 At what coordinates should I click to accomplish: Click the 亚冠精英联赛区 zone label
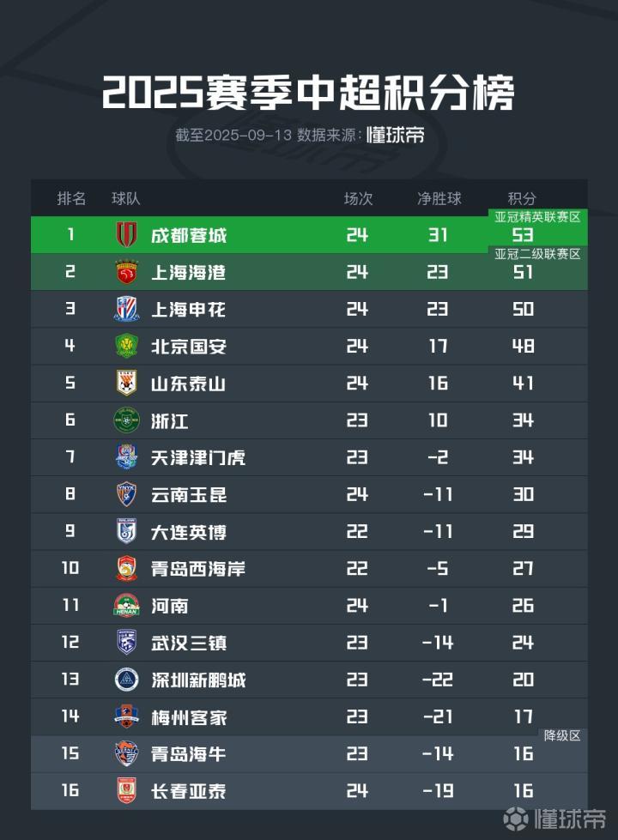[x=538, y=217]
